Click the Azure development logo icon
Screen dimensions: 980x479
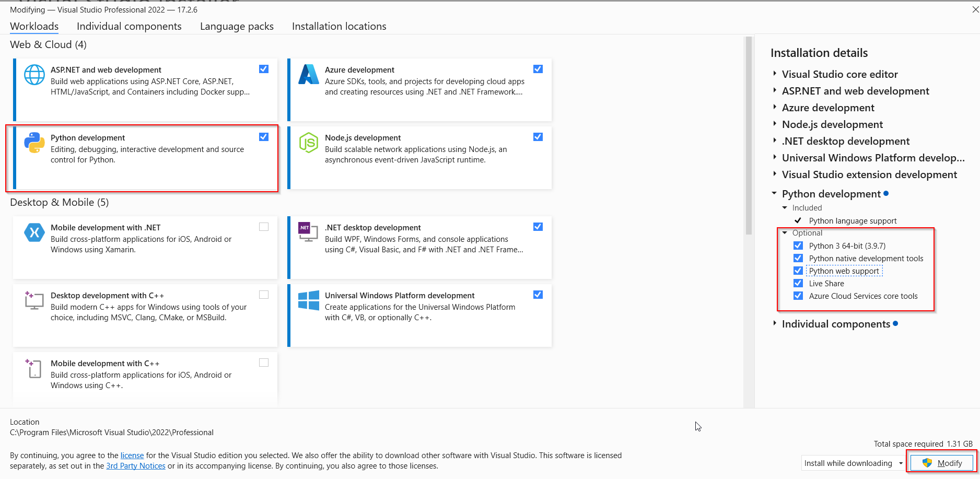click(x=309, y=74)
